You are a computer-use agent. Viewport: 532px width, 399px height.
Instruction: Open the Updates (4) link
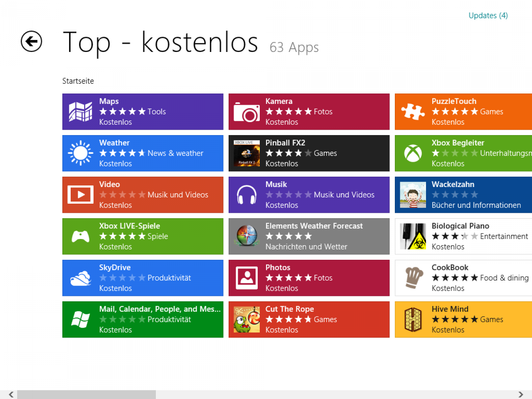[x=488, y=15]
